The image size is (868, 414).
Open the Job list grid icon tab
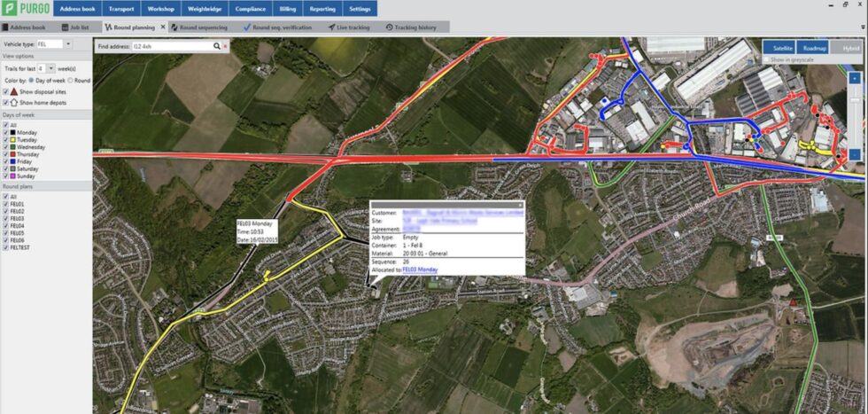tap(66, 27)
